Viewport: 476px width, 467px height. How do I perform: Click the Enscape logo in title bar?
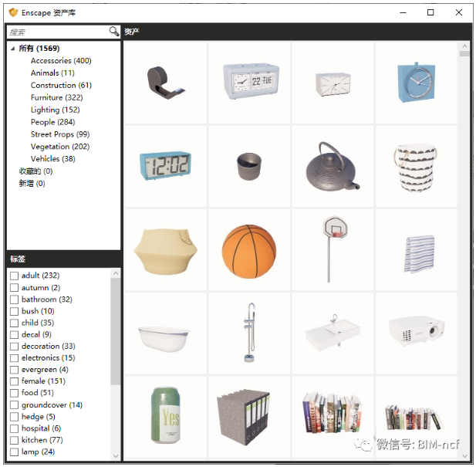13,13
